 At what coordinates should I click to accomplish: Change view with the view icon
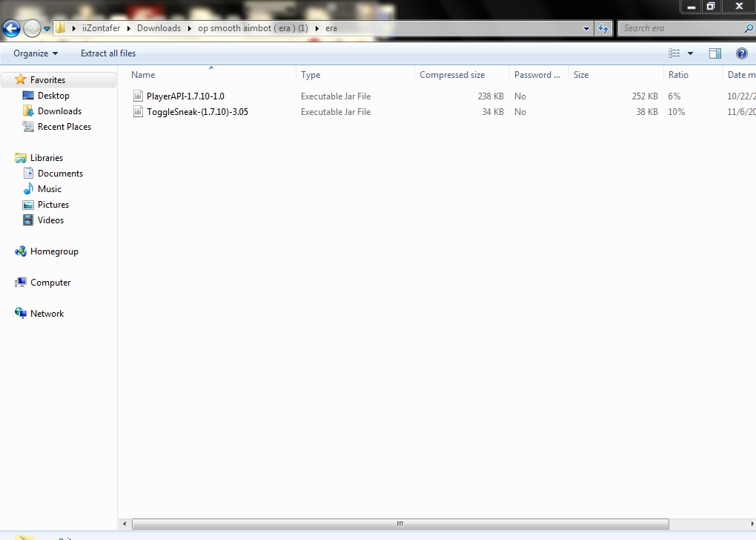pyautogui.click(x=674, y=53)
